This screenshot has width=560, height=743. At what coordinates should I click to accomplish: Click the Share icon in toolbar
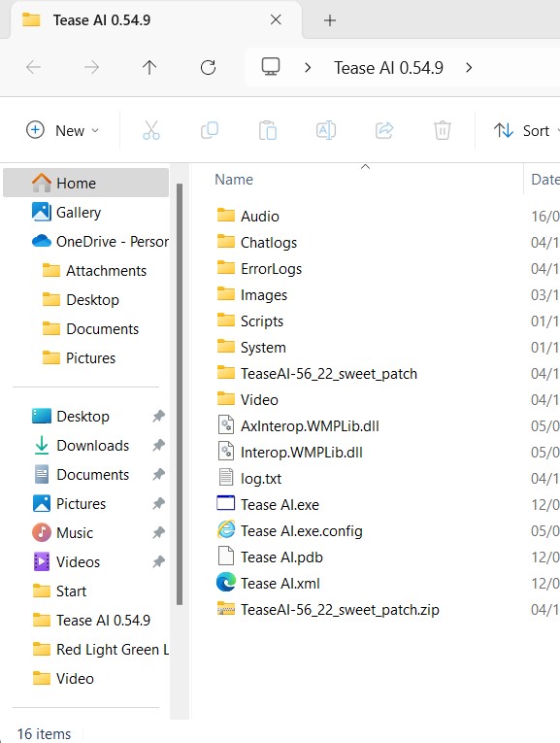384,130
